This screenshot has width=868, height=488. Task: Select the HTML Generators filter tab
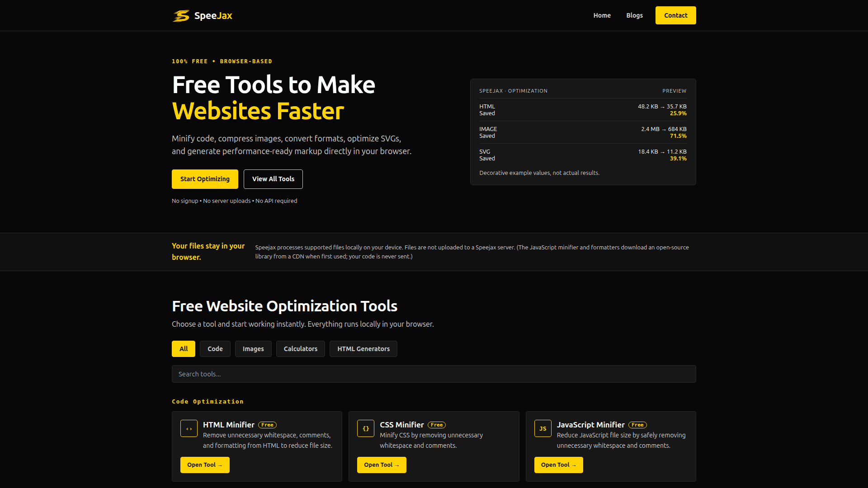[363, 349]
